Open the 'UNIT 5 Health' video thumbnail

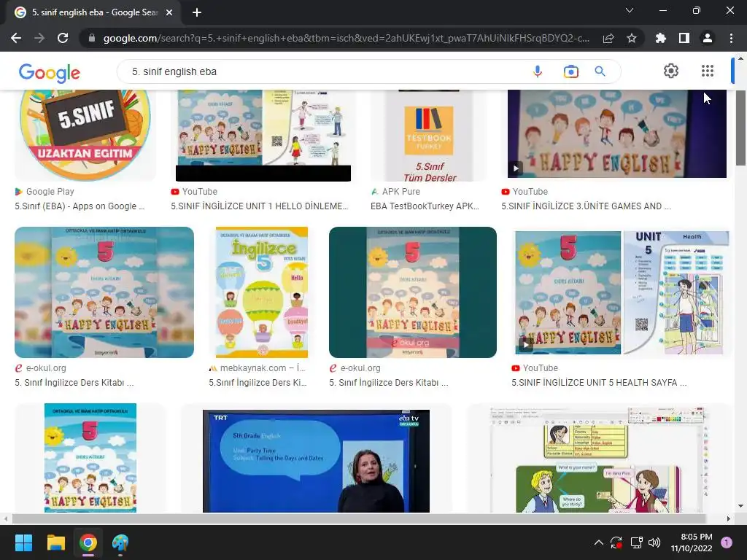coord(622,292)
